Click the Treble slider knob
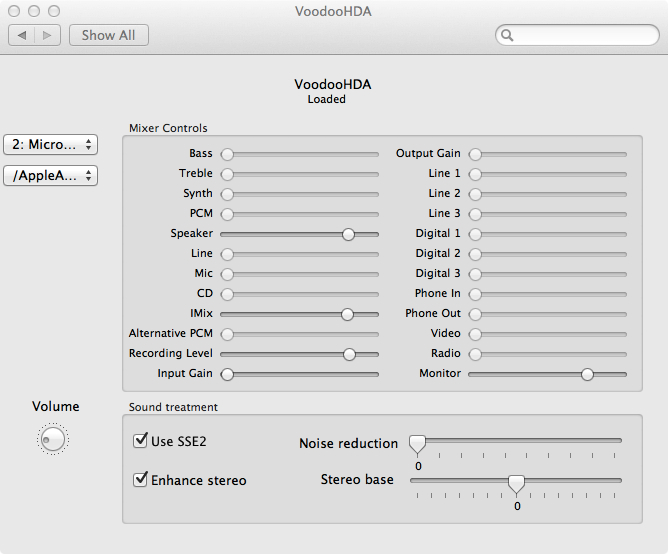Screen dimensions: 668x554 point(227,174)
